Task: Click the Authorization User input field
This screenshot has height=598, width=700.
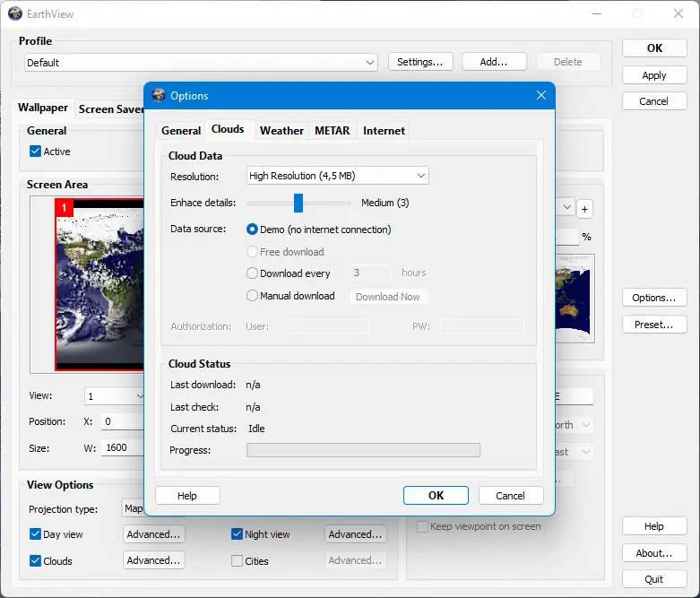Action: [327, 326]
